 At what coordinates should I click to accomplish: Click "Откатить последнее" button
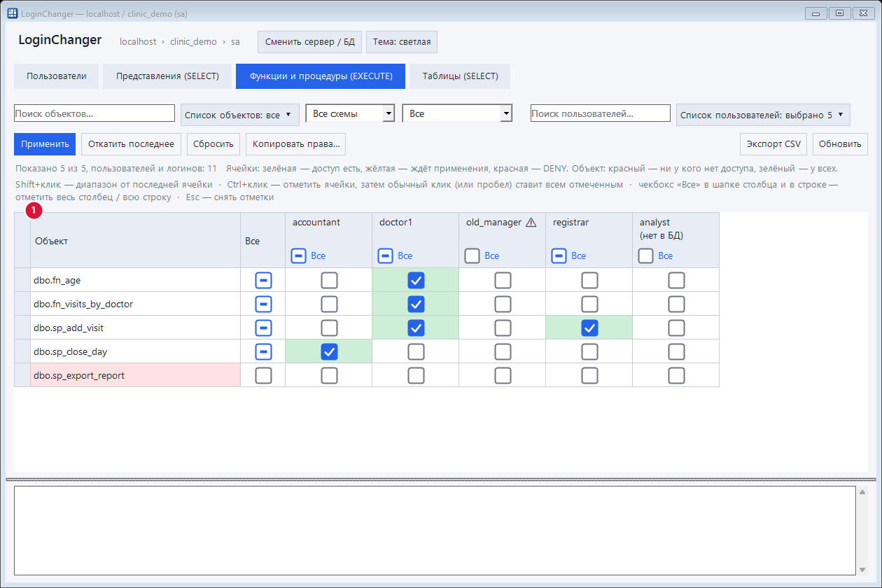tap(131, 144)
